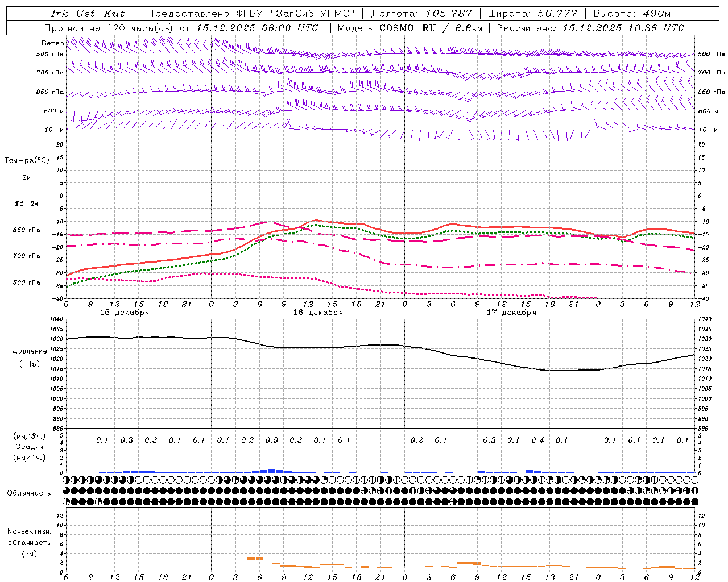Click the 17 декабря date label
728x582 pixels.
(x=511, y=313)
